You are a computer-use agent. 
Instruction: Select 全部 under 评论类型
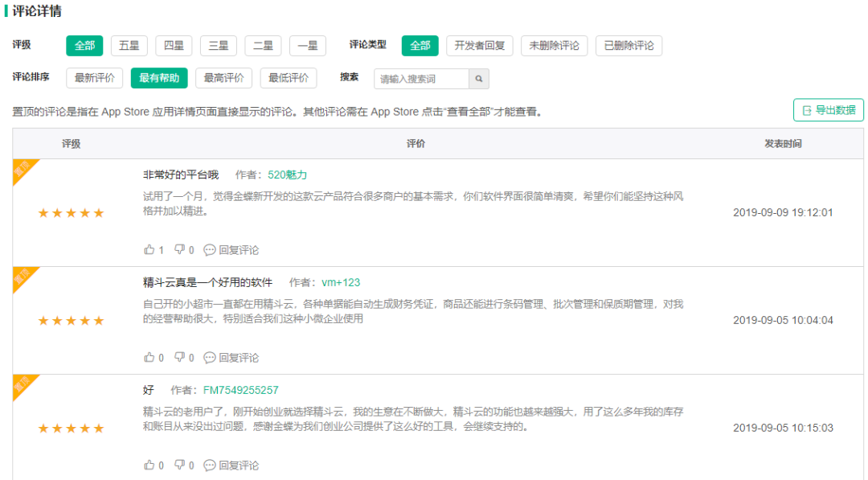click(x=420, y=45)
